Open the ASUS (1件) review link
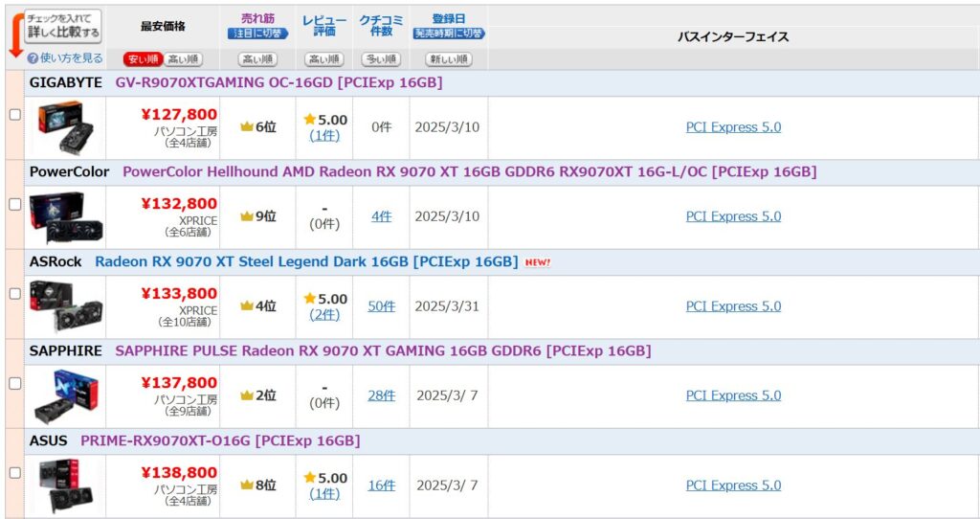980x519 pixels. (x=324, y=494)
